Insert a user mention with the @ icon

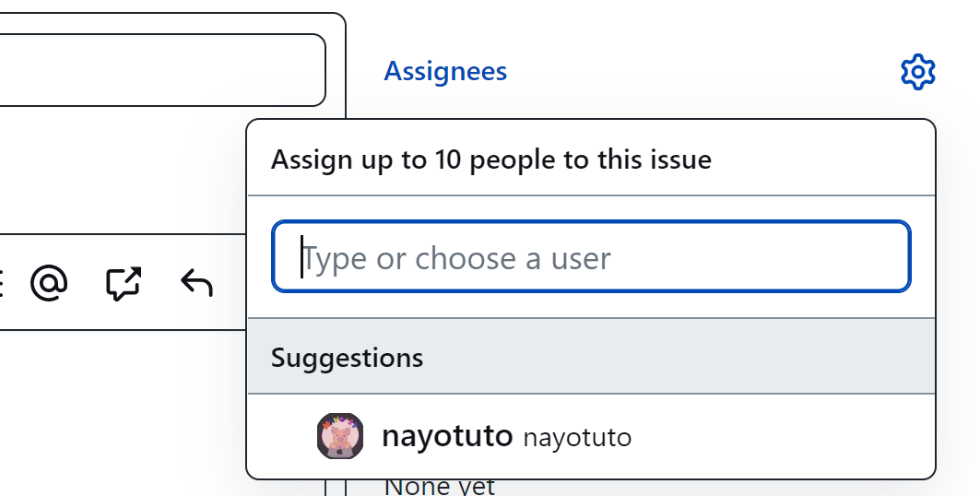(49, 283)
